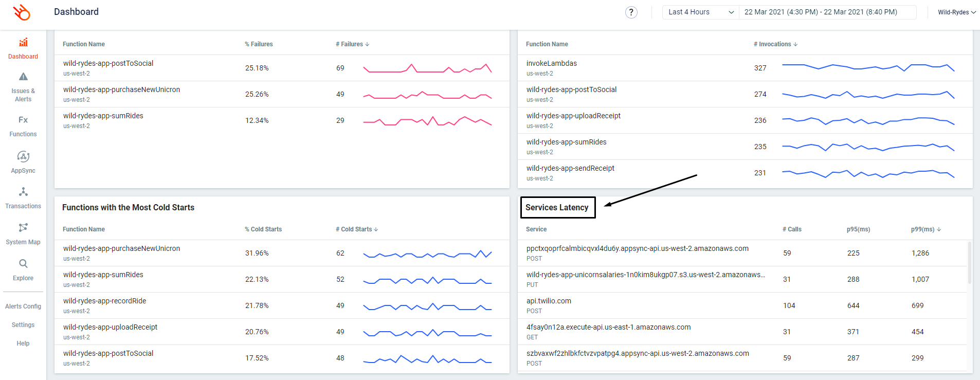Click purchaseNewUnicron cold starts sparkline

click(427, 254)
